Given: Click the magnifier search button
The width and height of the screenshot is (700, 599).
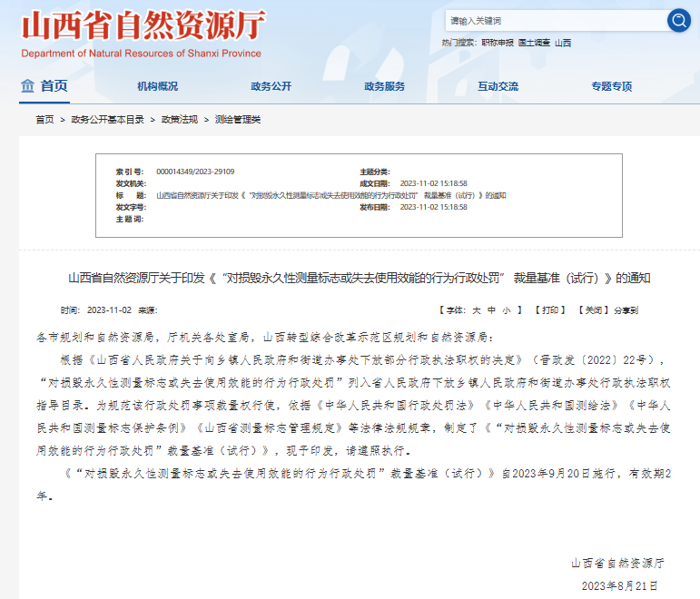Looking at the screenshot, I should (678, 20).
